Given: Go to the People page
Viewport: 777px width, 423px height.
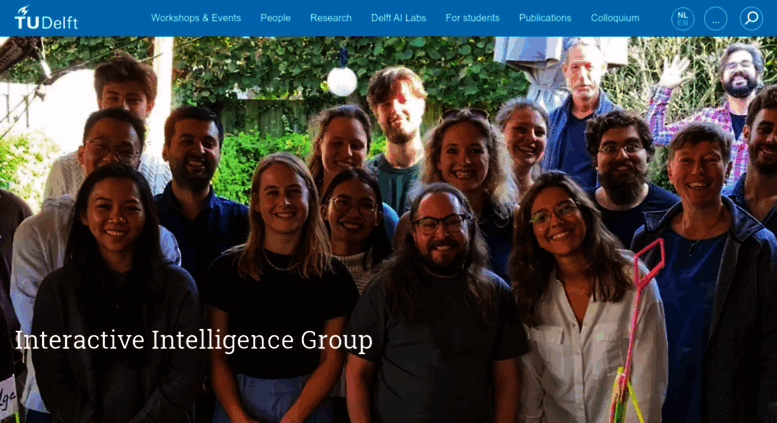Looking at the screenshot, I should (276, 18).
